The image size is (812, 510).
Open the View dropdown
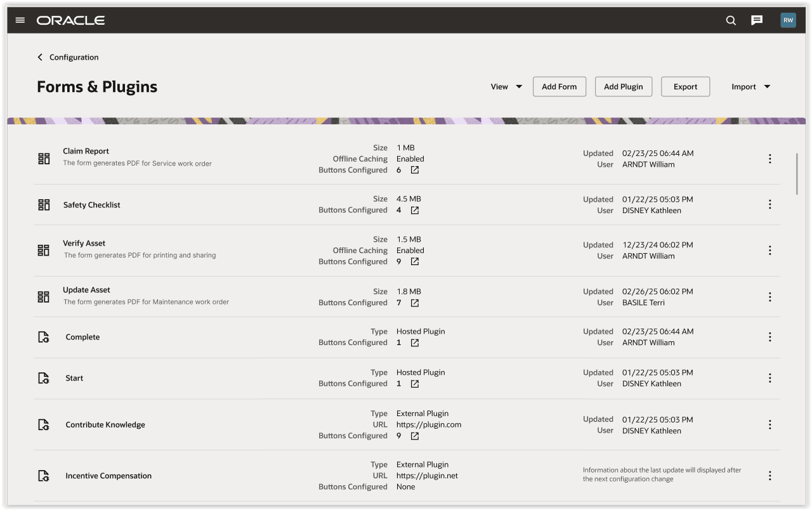pyautogui.click(x=506, y=86)
